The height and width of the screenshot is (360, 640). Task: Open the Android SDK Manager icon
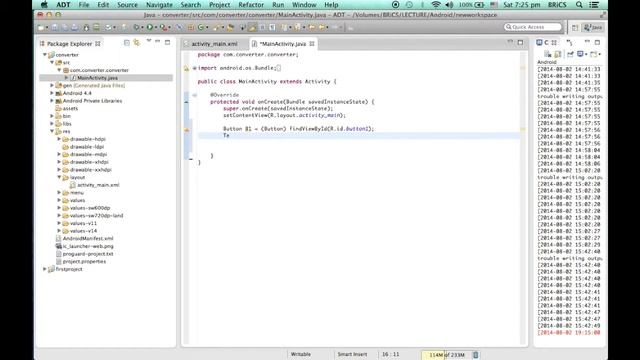86,27
